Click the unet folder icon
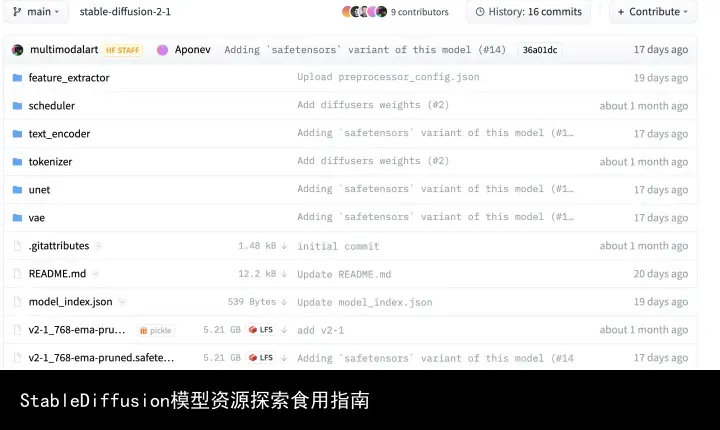The height and width of the screenshot is (430, 720). point(17,190)
